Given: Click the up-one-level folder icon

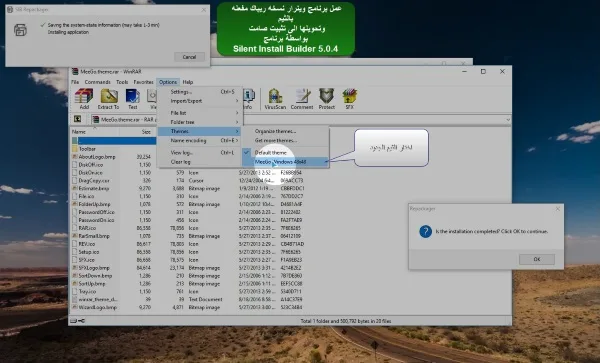Looking at the screenshot, I should [77, 119].
